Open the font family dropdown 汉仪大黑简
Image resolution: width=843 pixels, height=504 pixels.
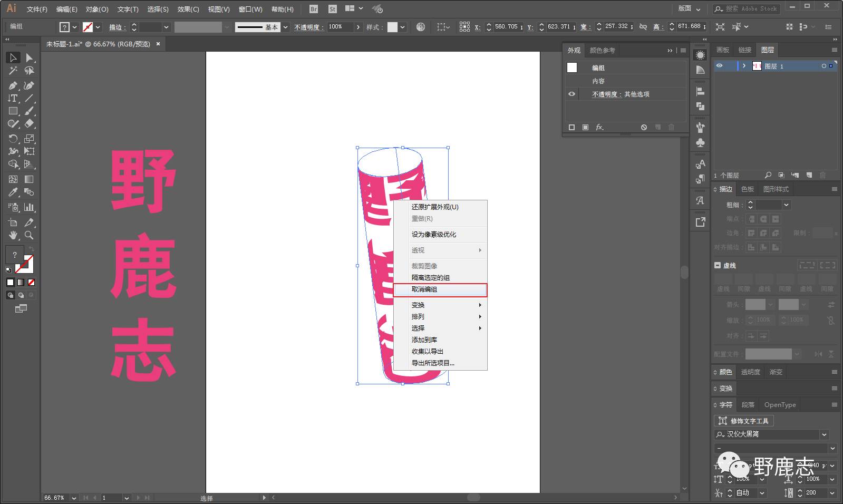click(824, 434)
